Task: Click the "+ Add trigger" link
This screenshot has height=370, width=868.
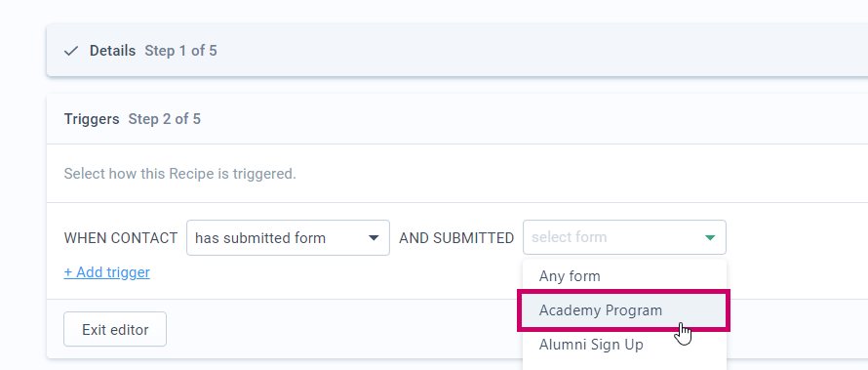Action: 107,272
